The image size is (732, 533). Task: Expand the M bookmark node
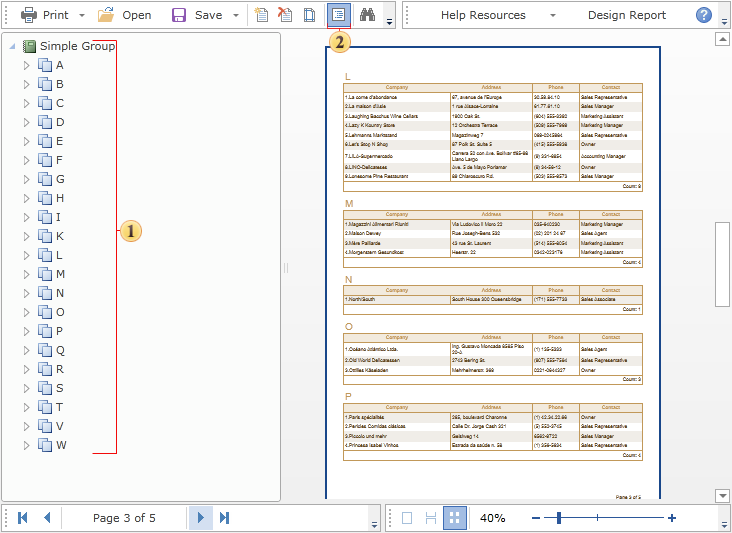(x=27, y=275)
